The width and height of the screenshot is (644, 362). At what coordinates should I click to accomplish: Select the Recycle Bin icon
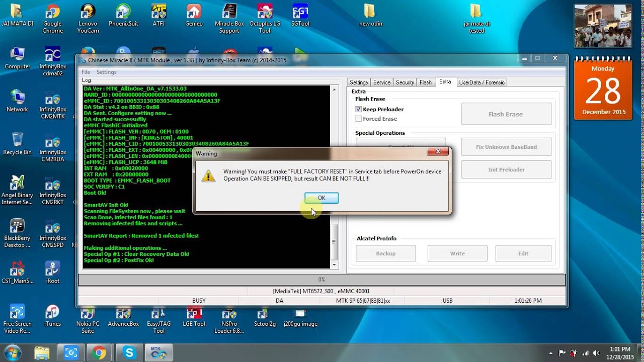click(17, 144)
